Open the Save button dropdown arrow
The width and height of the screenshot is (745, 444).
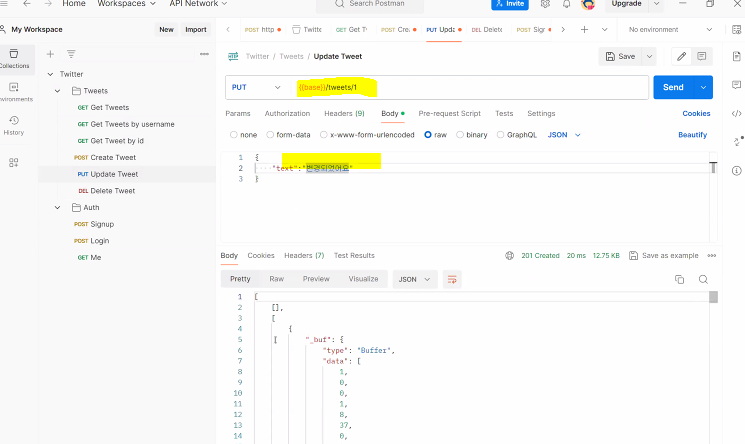(x=649, y=57)
